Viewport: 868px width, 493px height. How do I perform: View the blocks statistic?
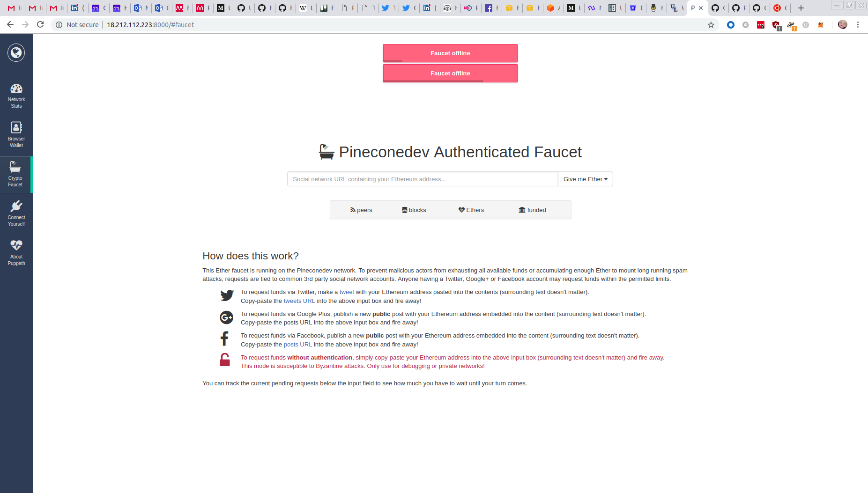pos(414,210)
